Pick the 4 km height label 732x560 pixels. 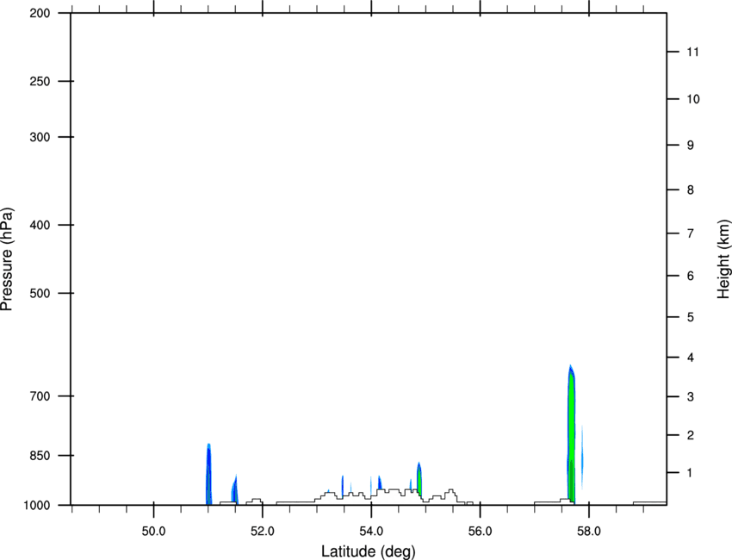[x=691, y=358]
